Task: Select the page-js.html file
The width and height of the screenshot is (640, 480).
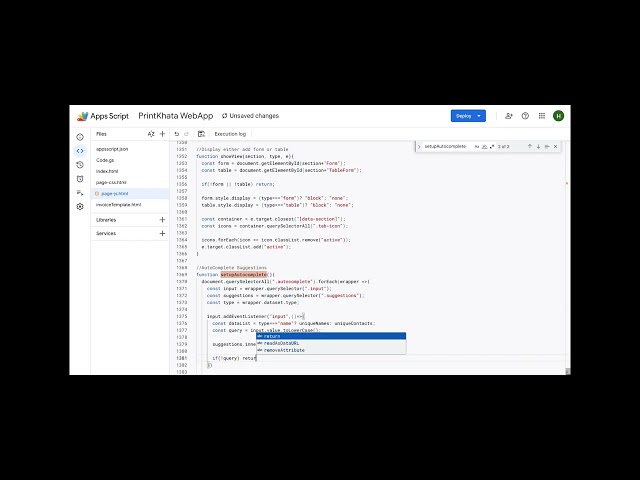Action: [x=130, y=193]
